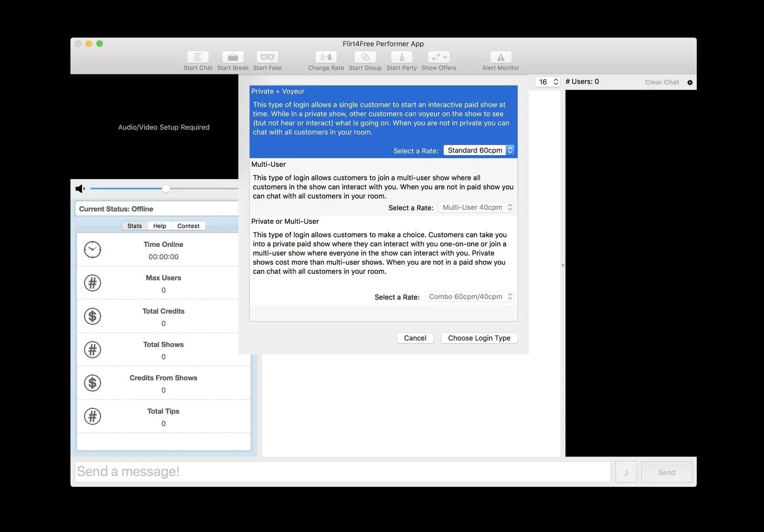
Task: Click the Send a message input field
Action: [x=343, y=472]
